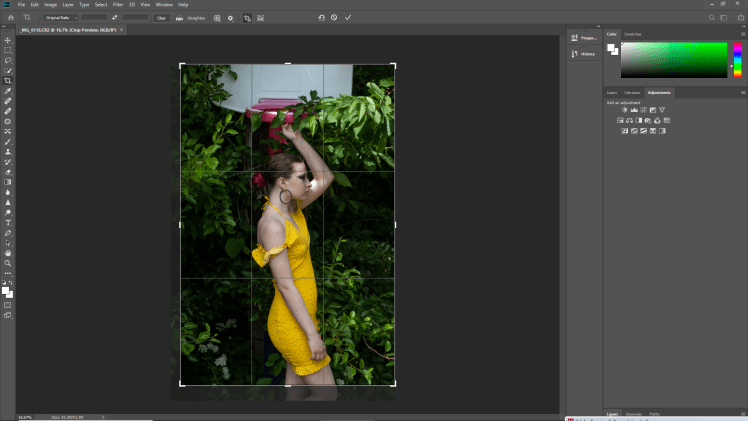This screenshot has width=748, height=421.
Task: Open the crop settings gear menu
Action: [x=231, y=18]
